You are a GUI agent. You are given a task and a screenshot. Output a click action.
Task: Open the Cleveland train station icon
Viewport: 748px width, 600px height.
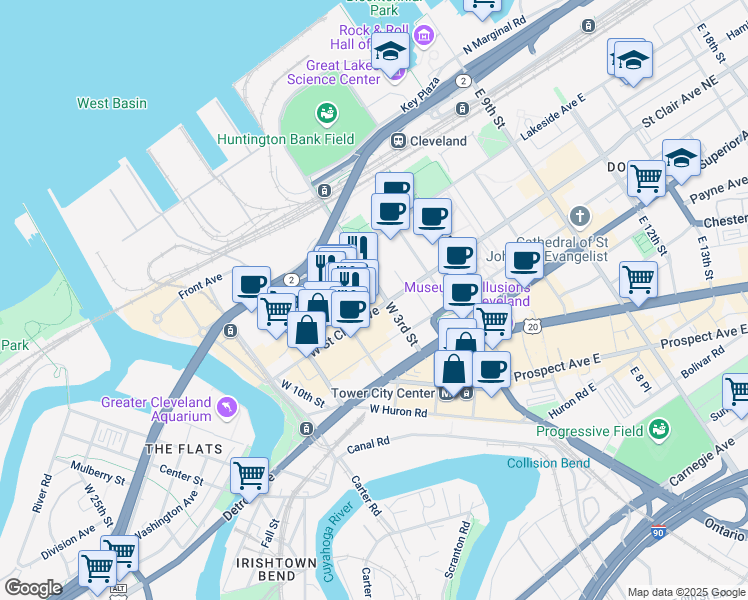pos(398,141)
